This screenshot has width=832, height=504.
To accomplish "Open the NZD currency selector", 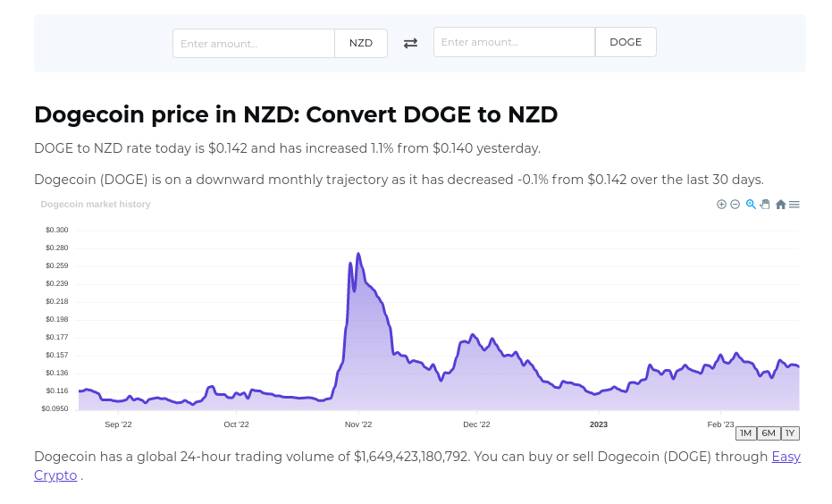I will click(361, 43).
